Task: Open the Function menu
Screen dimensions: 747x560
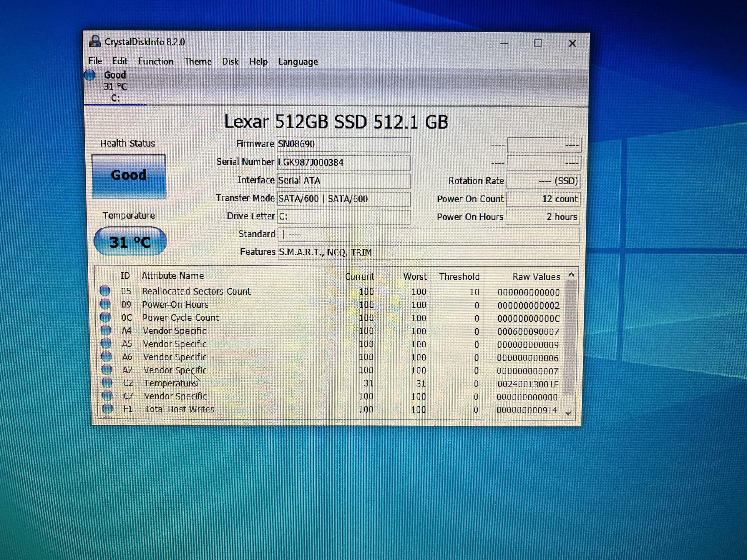Action: tap(156, 61)
